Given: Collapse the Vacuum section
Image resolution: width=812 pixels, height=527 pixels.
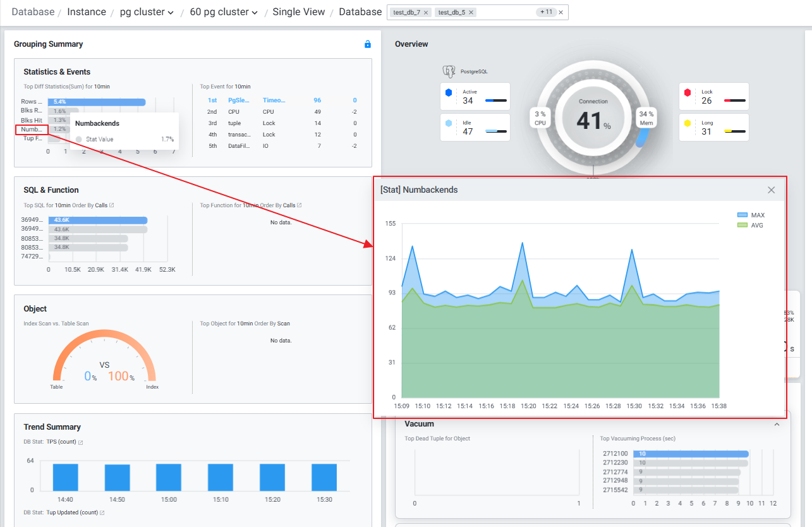Looking at the screenshot, I should (777, 425).
